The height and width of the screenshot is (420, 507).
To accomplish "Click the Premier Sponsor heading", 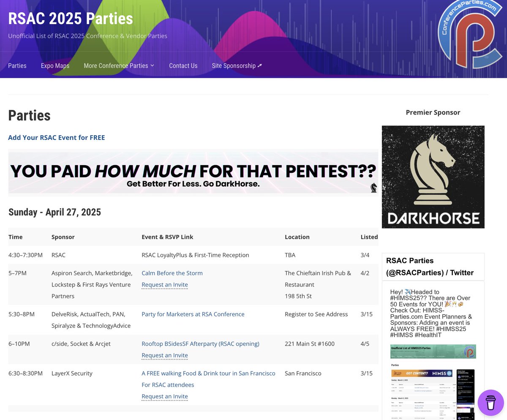I will click(433, 112).
